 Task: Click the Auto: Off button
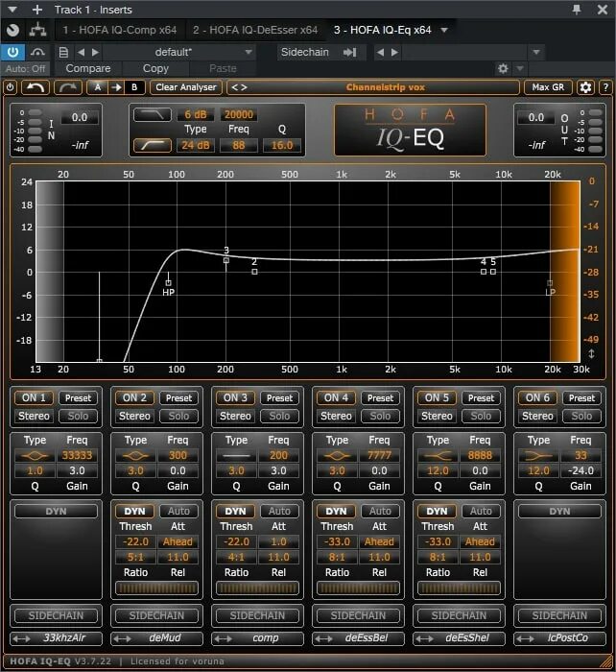(x=25, y=68)
